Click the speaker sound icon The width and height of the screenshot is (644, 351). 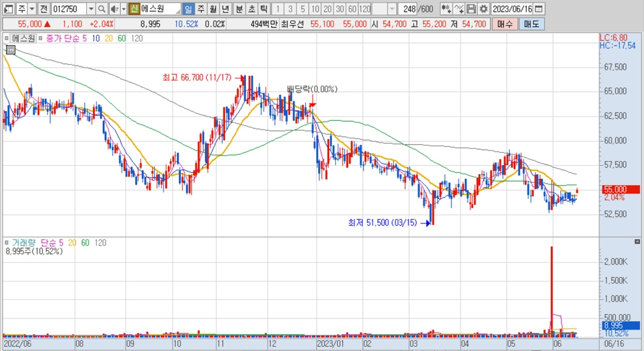click(x=113, y=9)
